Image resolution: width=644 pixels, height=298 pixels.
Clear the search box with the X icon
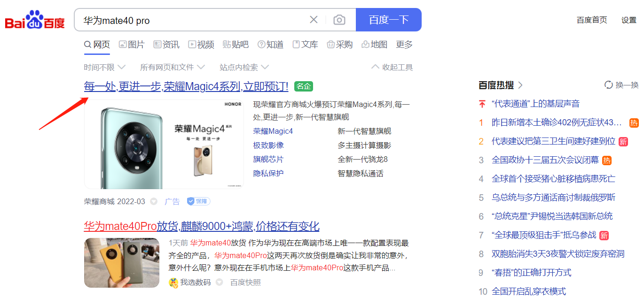click(314, 20)
